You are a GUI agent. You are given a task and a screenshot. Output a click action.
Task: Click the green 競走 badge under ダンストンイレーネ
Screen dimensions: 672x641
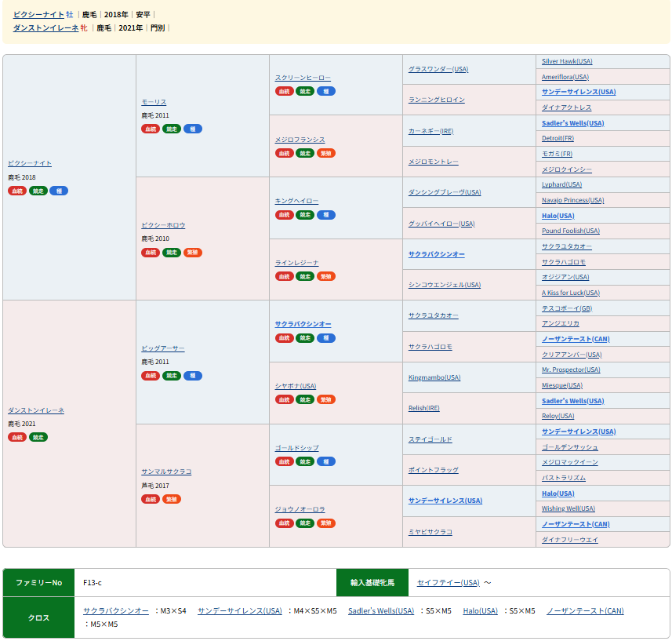click(x=38, y=437)
